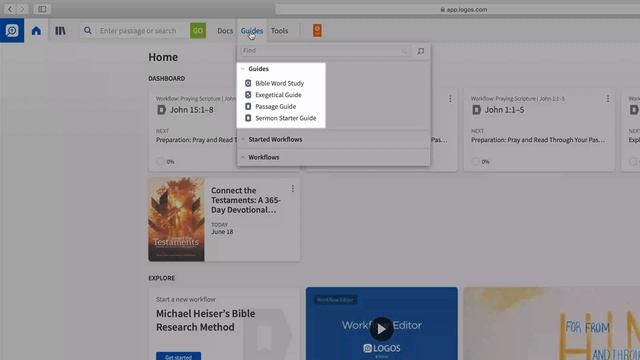Click the browser forward arrow
This screenshot has height=360, width=640.
point(22,9)
